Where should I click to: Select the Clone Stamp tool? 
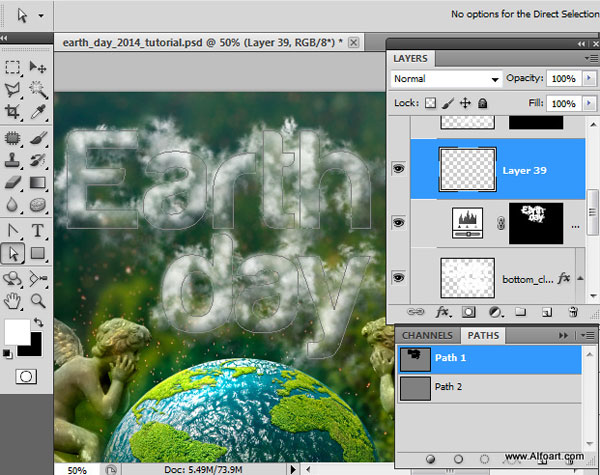[x=13, y=160]
